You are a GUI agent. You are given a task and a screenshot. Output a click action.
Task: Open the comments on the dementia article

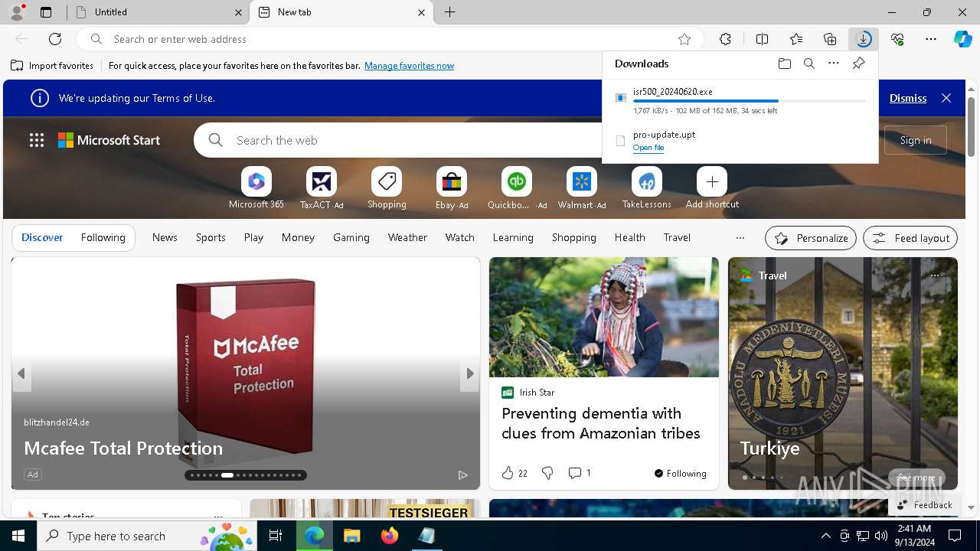580,474
